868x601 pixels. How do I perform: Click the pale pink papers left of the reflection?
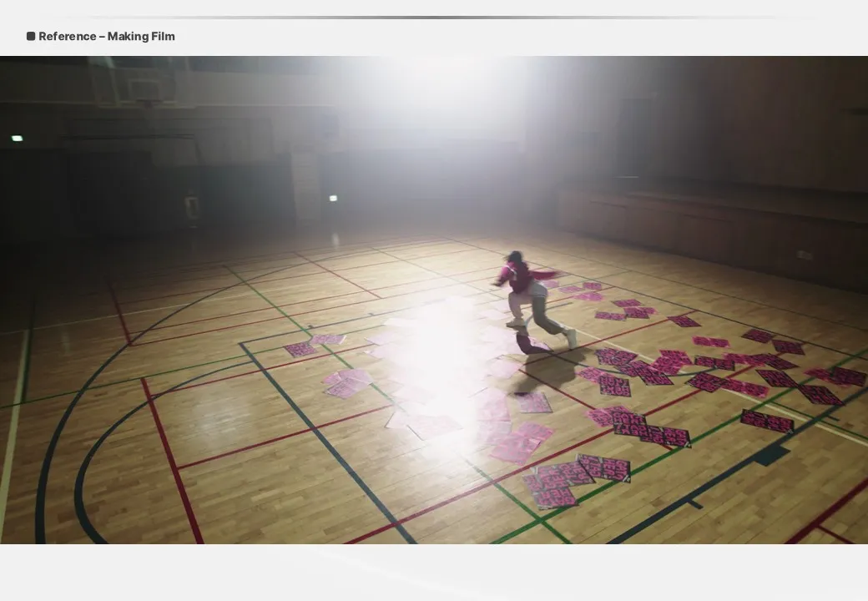(x=347, y=382)
